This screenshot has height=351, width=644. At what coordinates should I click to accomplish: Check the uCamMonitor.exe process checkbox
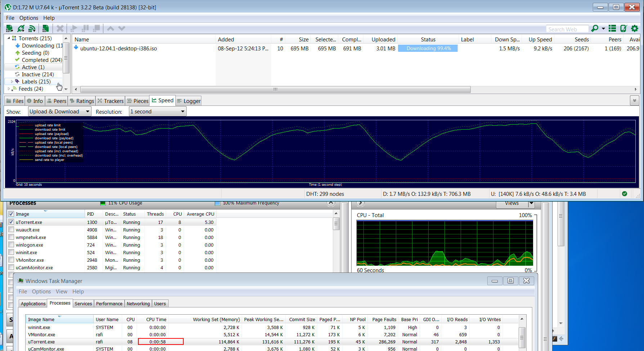tap(11, 267)
